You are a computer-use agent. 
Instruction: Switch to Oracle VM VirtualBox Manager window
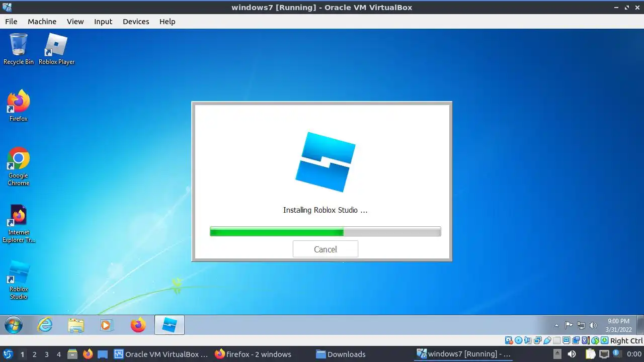pos(161,354)
